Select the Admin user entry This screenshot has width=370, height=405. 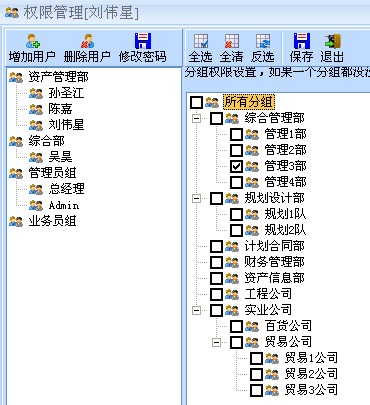pos(64,205)
